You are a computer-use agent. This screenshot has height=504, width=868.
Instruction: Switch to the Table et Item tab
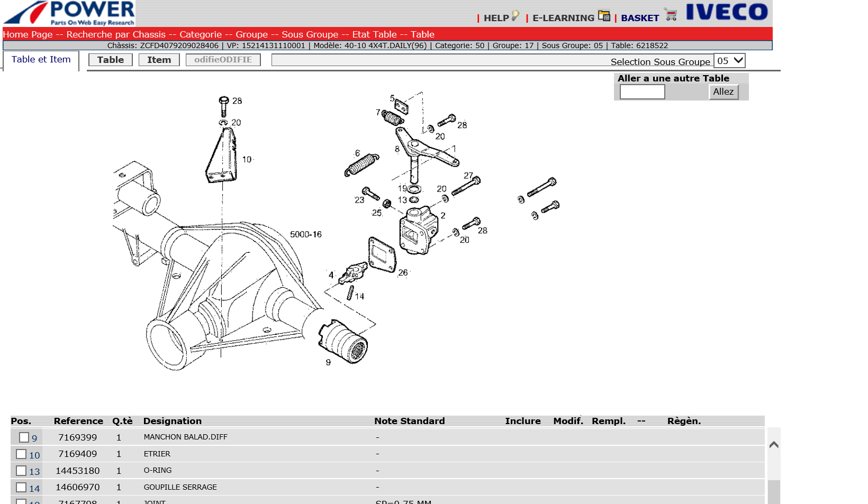(x=41, y=60)
